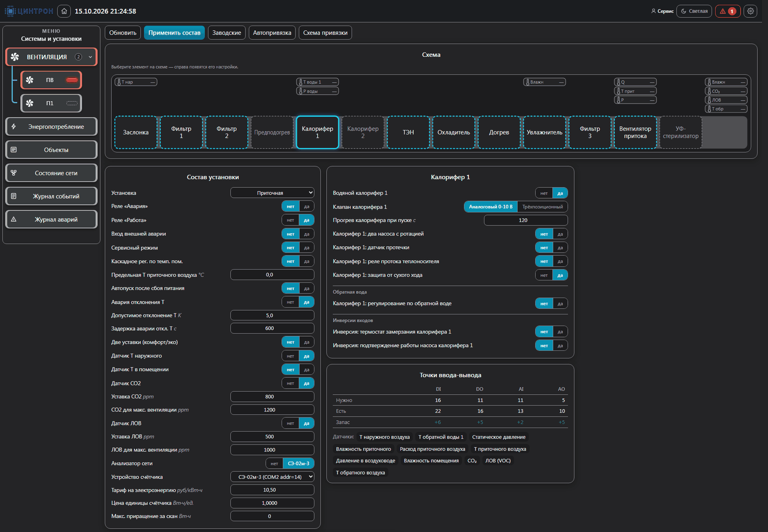Set Реле «Авария» to да

(x=307, y=206)
